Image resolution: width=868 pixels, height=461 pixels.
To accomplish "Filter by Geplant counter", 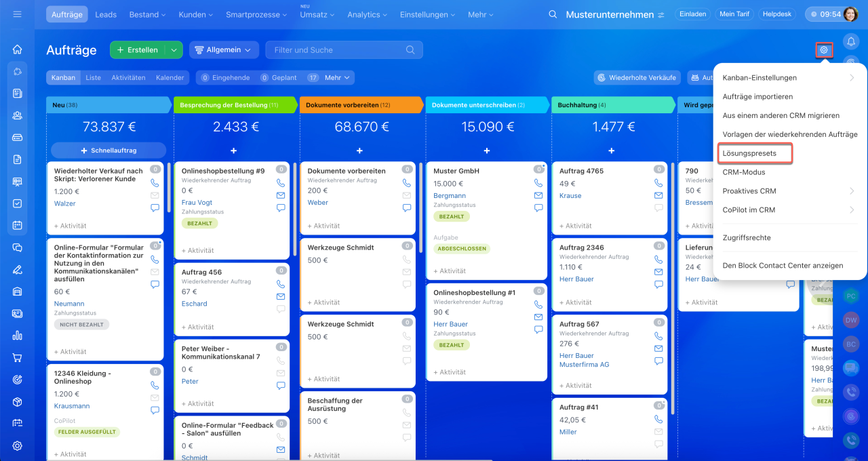I will tap(279, 78).
